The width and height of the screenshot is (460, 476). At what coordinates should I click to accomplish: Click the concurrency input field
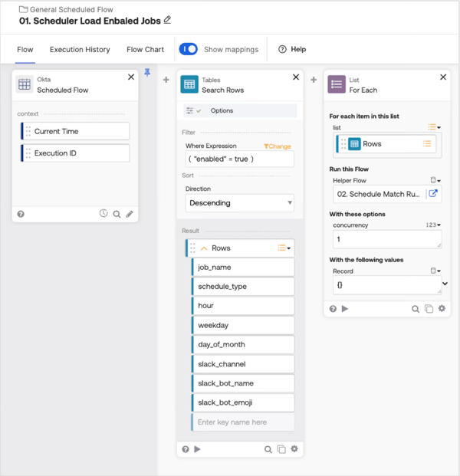pos(387,239)
